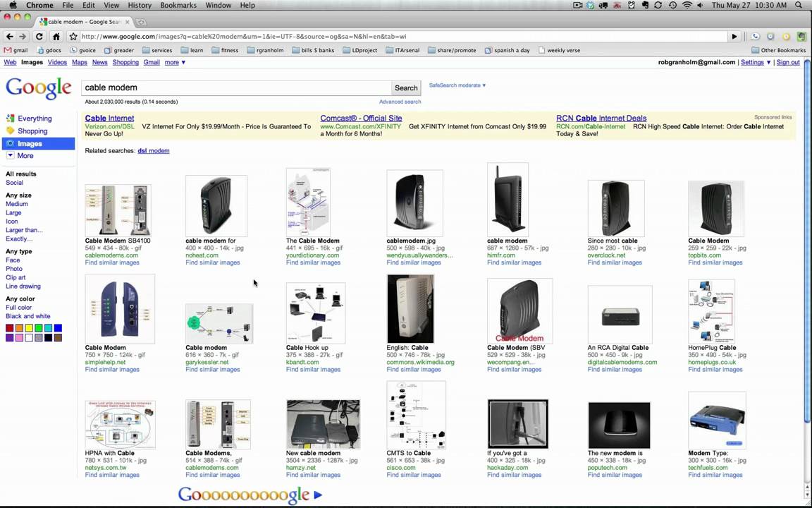Open the Time Machine icon in menu bar
812x508 pixels.
[x=672, y=5]
